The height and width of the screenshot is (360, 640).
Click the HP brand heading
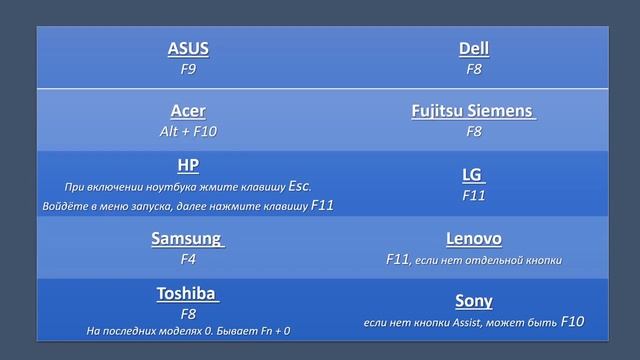188,165
